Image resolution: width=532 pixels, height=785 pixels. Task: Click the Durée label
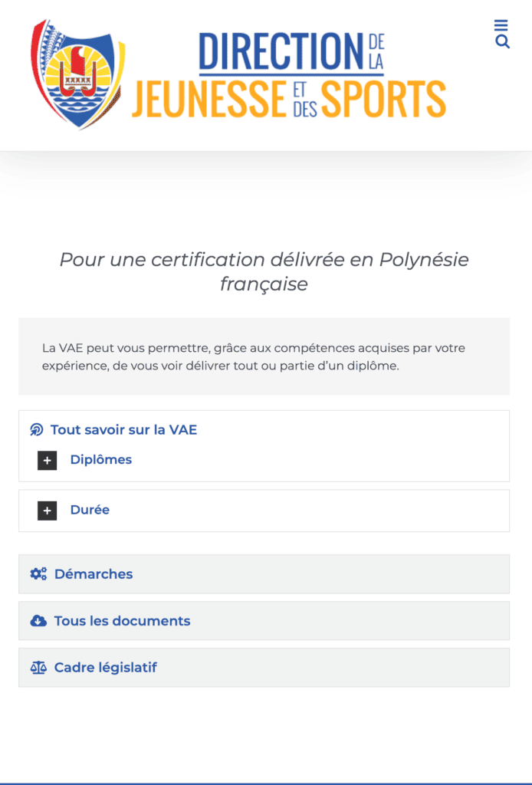90,510
